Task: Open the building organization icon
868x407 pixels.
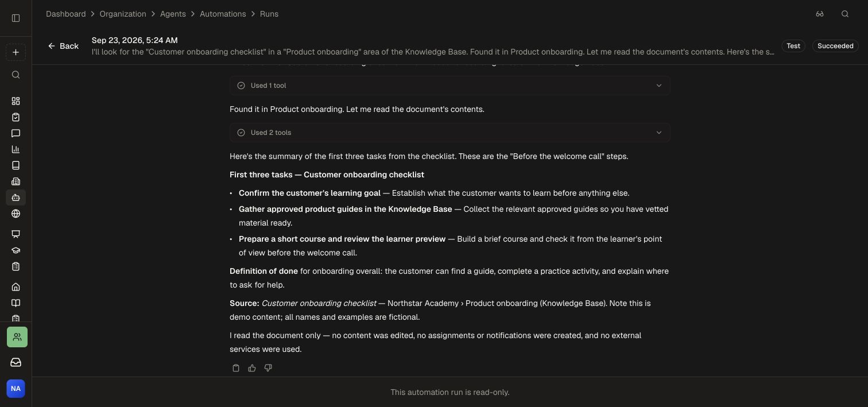Action: [16, 181]
